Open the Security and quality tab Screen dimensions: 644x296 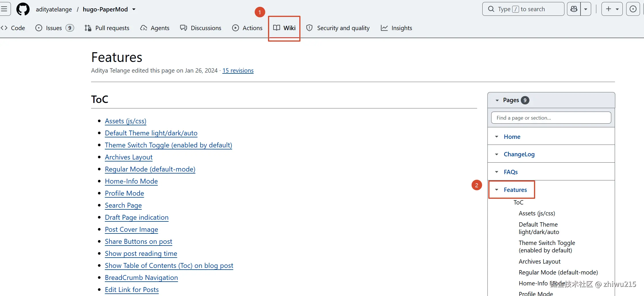[x=338, y=28]
